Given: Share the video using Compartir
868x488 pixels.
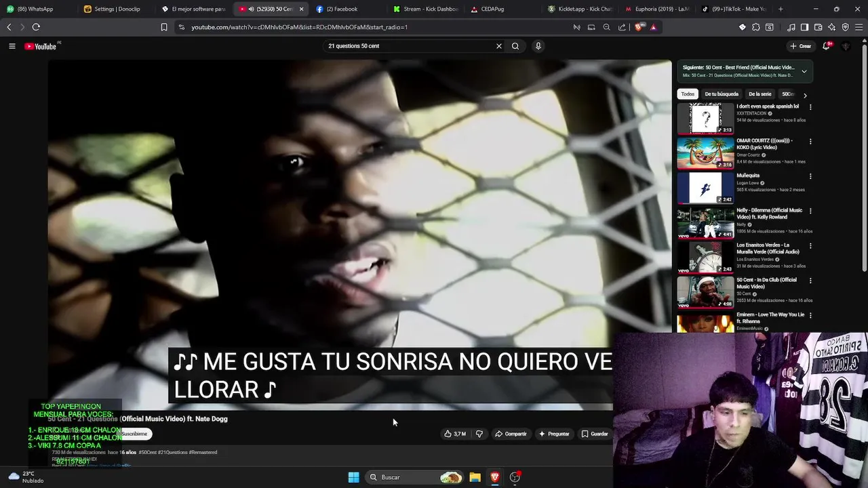Looking at the screenshot, I should coord(511,434).
